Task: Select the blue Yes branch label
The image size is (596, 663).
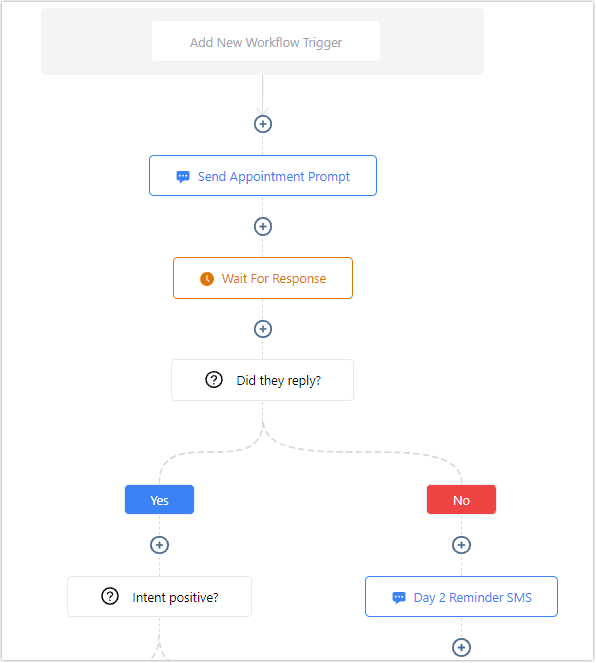Action: point(159,500)
